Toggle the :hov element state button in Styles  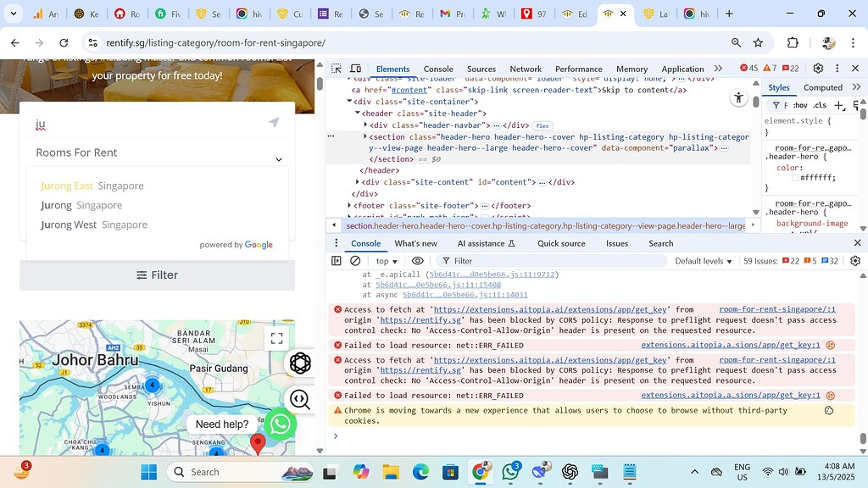click(x=799, y=104)
